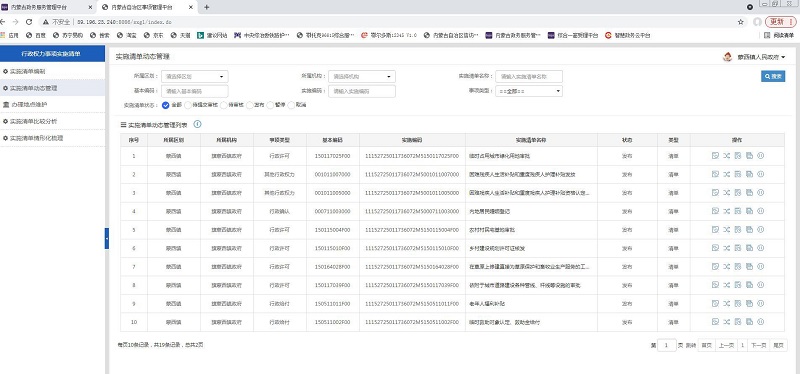Select the 发布 status radio button
800x374 pixels.
pos(249,105)
